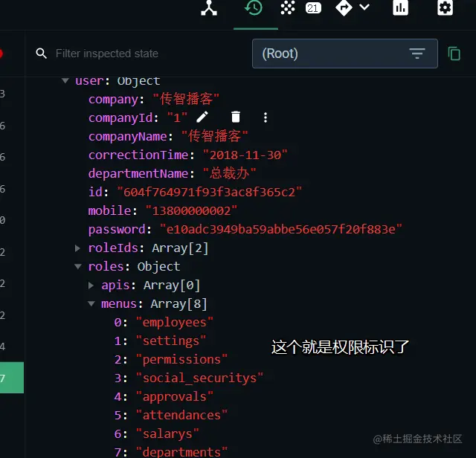Open the Settings gear tab
Image resolution: width=476 pixels, height=458 pixels.
[445, 7]
